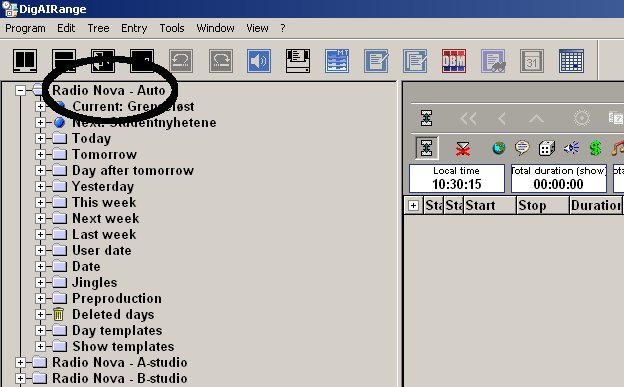Click the Duration column header

point(596,205)
